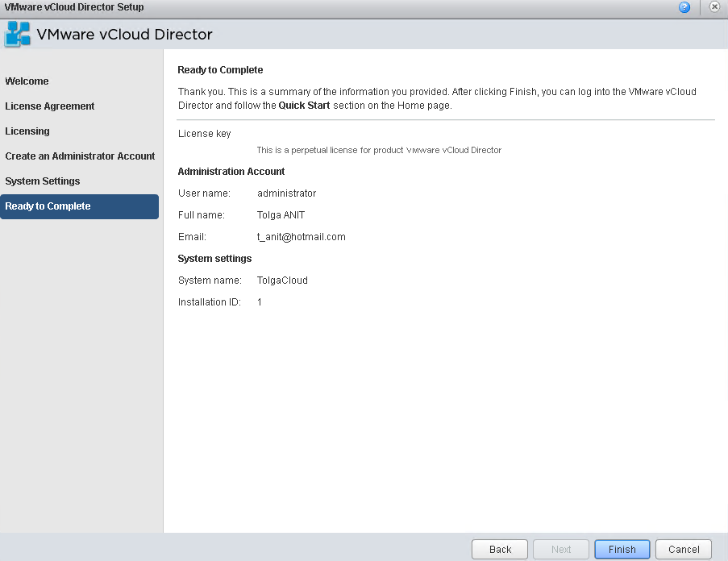Open the License Agreement step
The width and height of the screenshot is (728, 561).
pyautogui.click(x=50, y=106)
